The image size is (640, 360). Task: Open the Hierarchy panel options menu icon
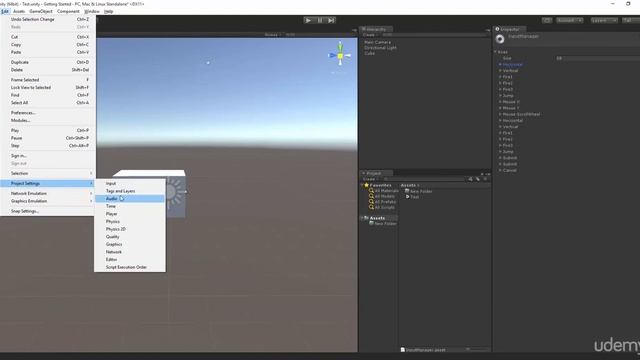coord(488,30)
